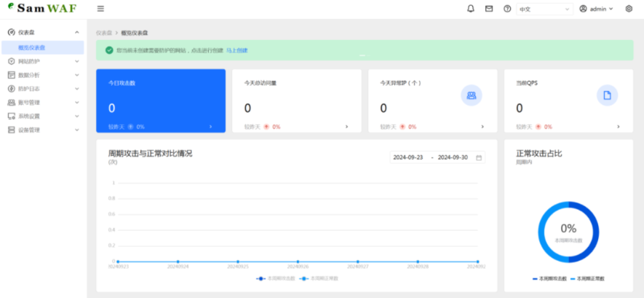The image size is (644, 298).
Task: Toggle 本周期攻击数 legend under donut chart
Action: pos(549,278)
